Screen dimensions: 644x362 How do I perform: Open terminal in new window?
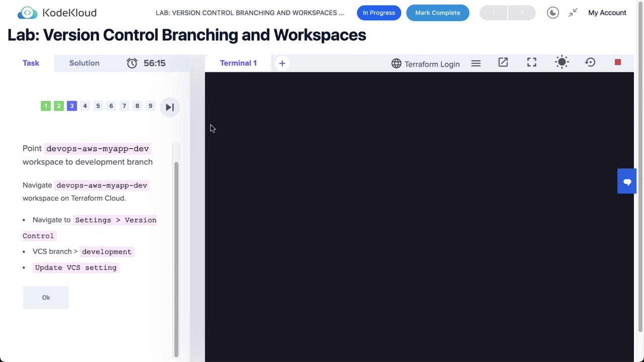(503, 62)
